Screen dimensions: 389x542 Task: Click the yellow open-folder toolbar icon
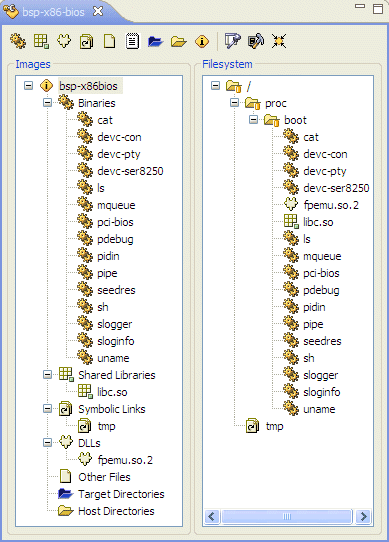tap(178, 41)
